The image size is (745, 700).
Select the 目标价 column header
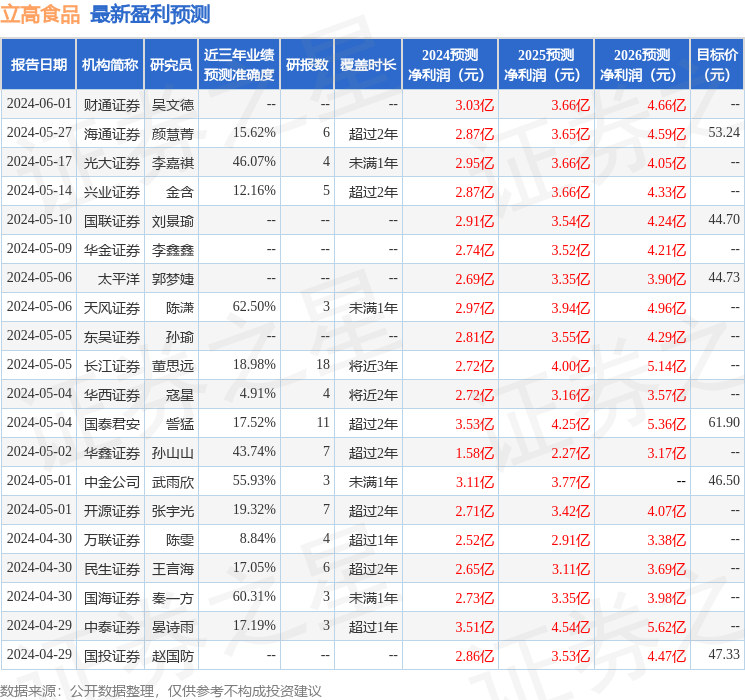[x=717, y=65]
